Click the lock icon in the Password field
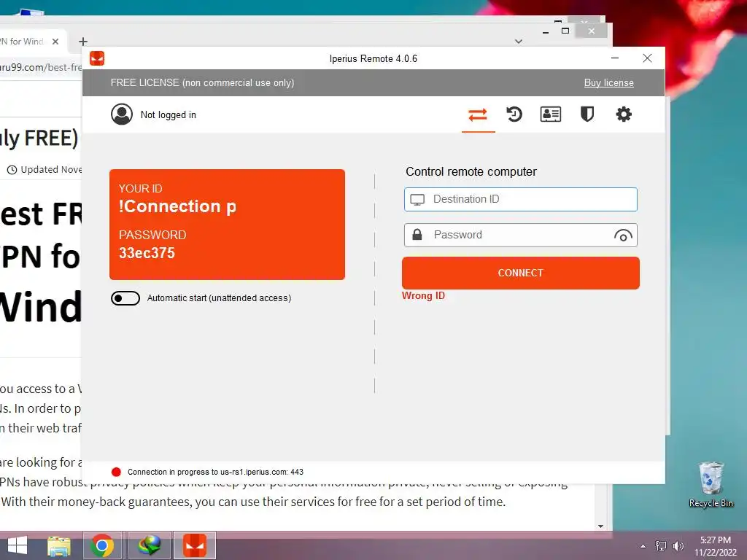 click(x=417, y=235)
